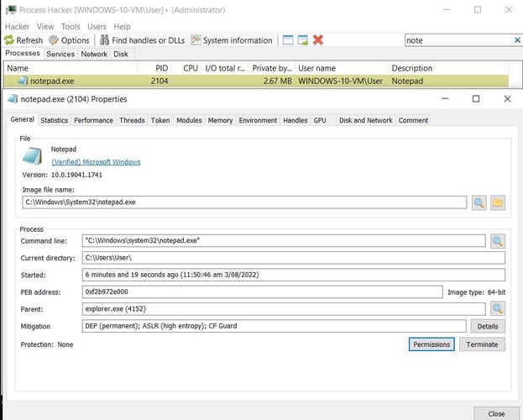Click the Refresh toolbar icon
Viewport: 523px width, 420px height.
pyautogui.click(x=24, y=40)
